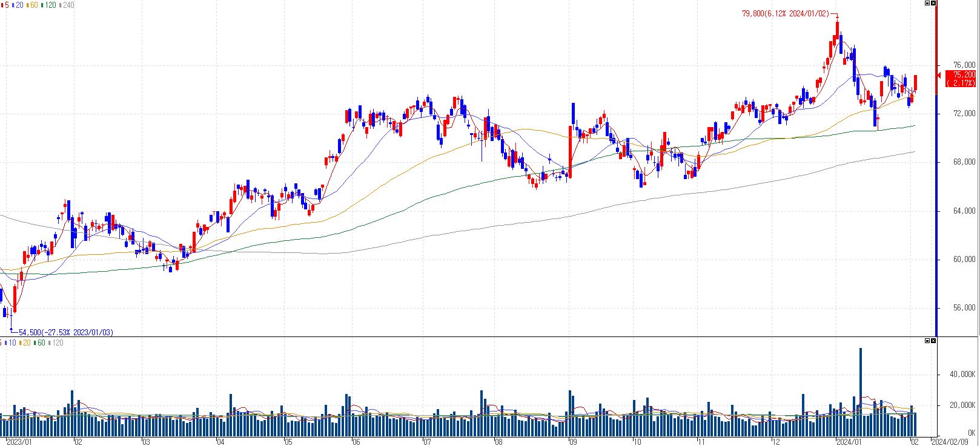The image size is (980, 446).
Task: Click the 76,000 price axis label
Action: pyautogui.click(x=964, y=65)
